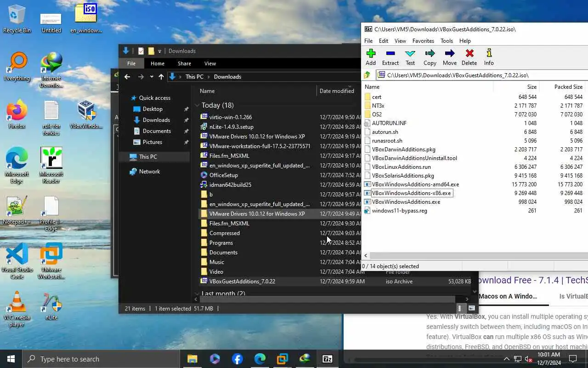588x368 pixels.
Task: Click Facebook icon in the taskbar
Action: pos(237,359)
